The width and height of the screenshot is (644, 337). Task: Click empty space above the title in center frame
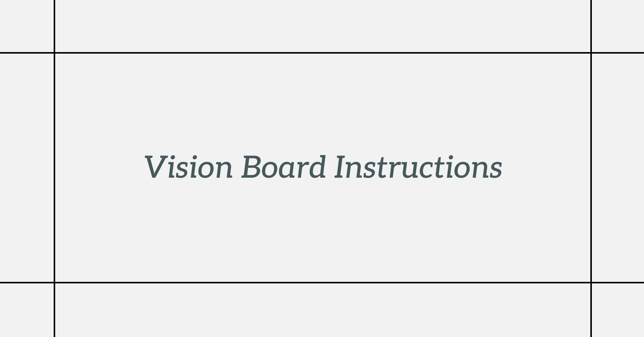click(x=322, y=100)
